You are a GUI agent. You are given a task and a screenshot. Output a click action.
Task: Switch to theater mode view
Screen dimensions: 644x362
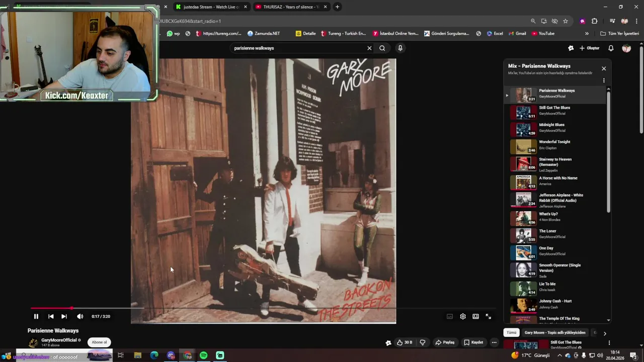coord(475,316)
